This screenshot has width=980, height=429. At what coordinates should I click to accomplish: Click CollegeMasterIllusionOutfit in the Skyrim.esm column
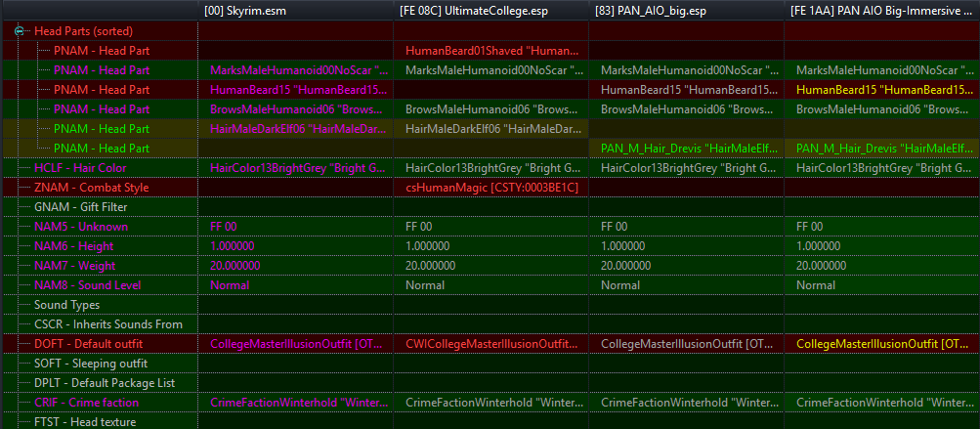click(x=297, y=343)
